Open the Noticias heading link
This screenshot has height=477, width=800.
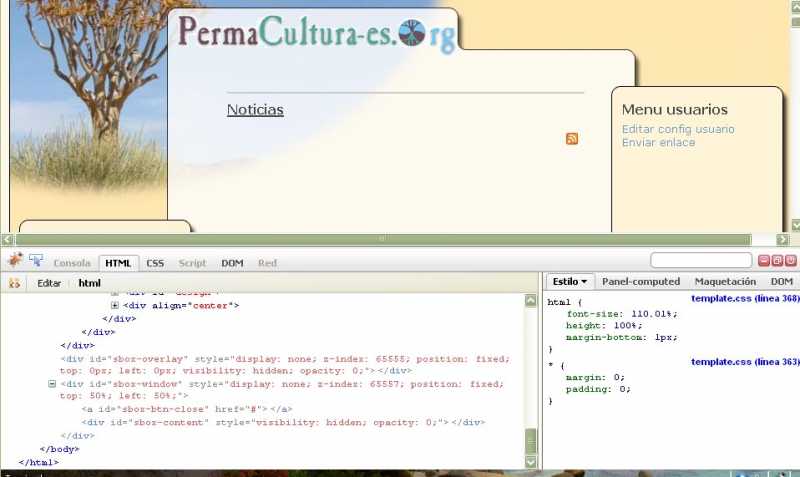[255, 110]
